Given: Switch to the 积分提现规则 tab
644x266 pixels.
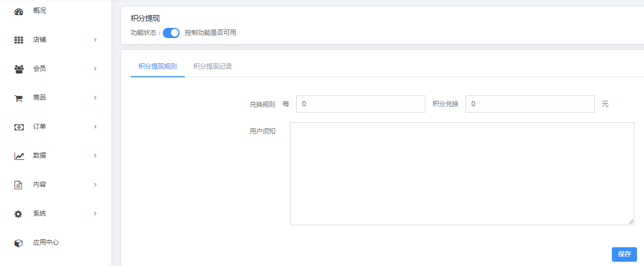Looking at the screenshot, I should (x=158, y=66).
